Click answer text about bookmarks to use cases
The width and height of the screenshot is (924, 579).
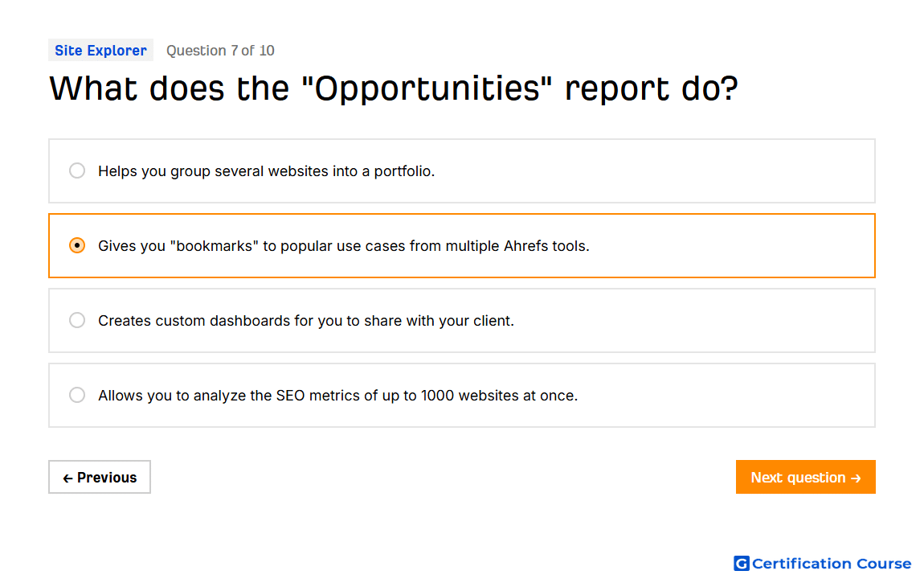click(344, 246)
